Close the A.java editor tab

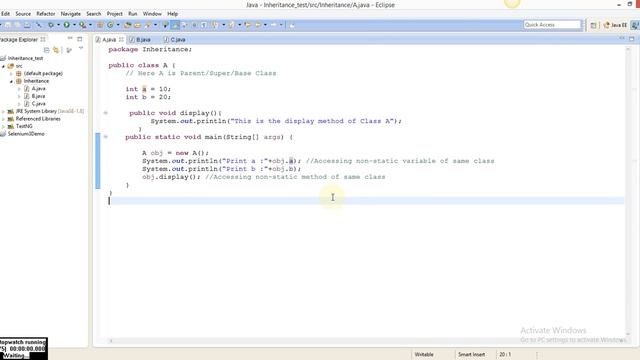click(x=121, y=40)
